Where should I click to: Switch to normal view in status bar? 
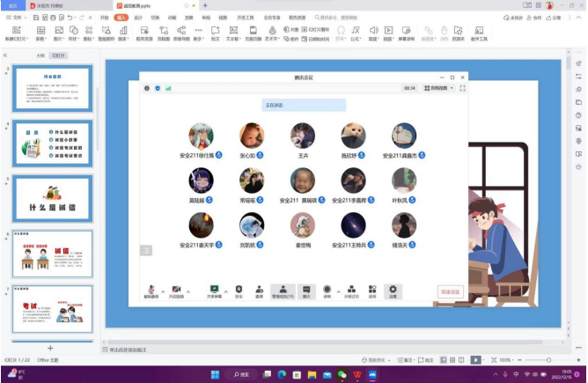click(444, 360)
